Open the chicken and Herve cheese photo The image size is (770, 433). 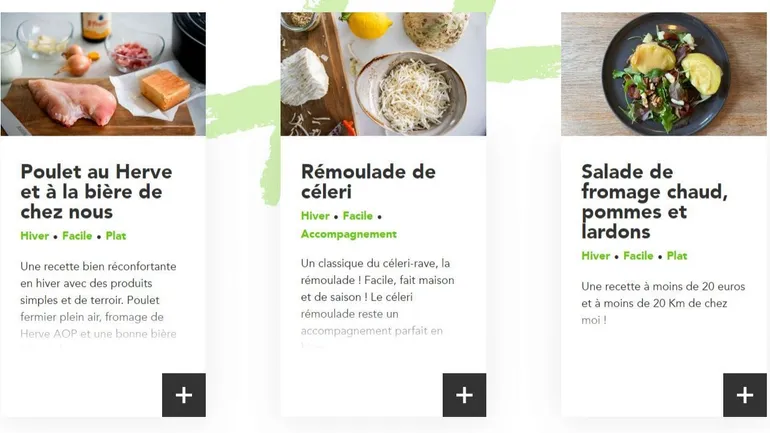(103, 74)
